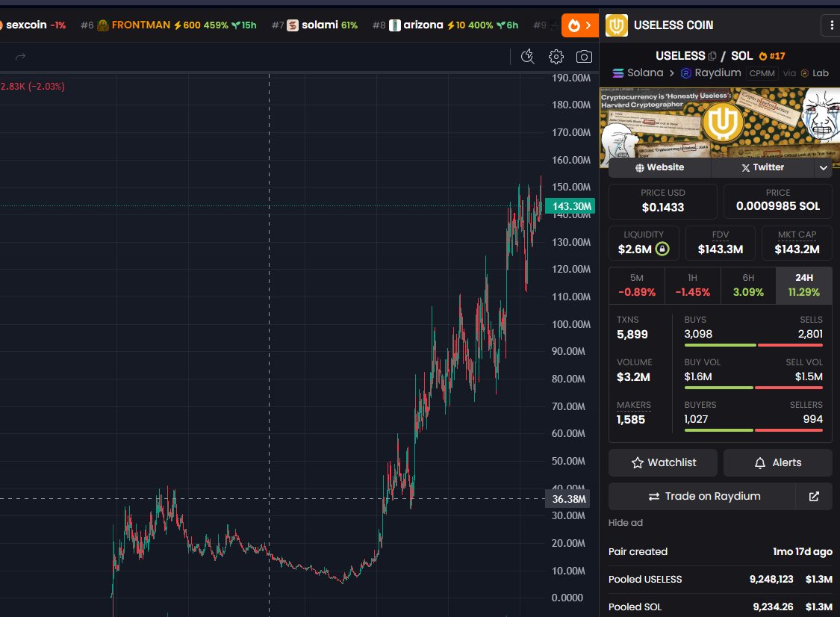Open the chart settings gear
The width and height of the screenshot is (840, 617).
[x=556, y=57]
